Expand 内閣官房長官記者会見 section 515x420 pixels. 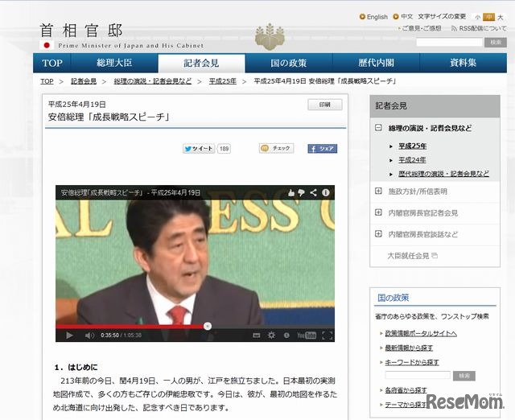click(378, 212)
